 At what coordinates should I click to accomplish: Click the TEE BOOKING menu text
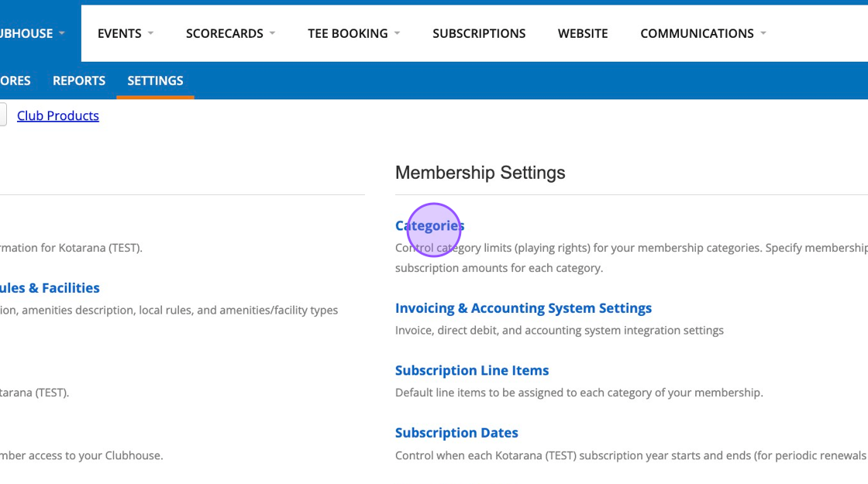pos(347,33)
